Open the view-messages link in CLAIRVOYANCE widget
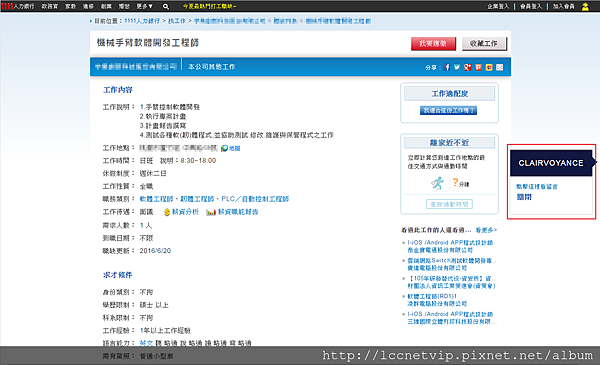Screen dimensions: 600x365 pyautogui.click(x=536, y=187)
